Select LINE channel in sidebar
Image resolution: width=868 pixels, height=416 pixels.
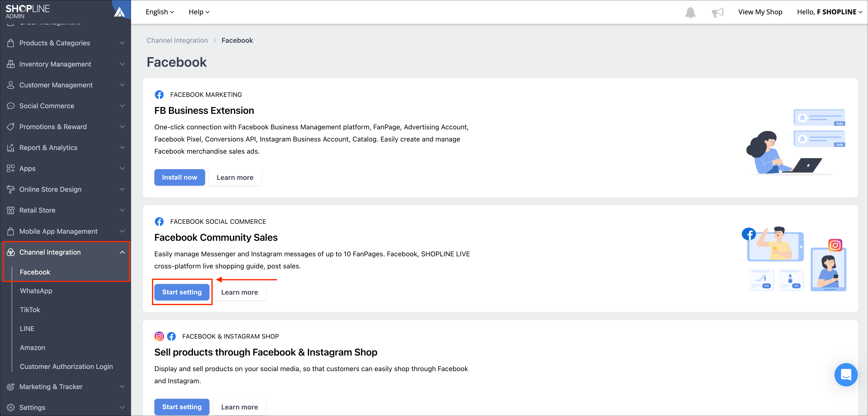click(27, 329)
